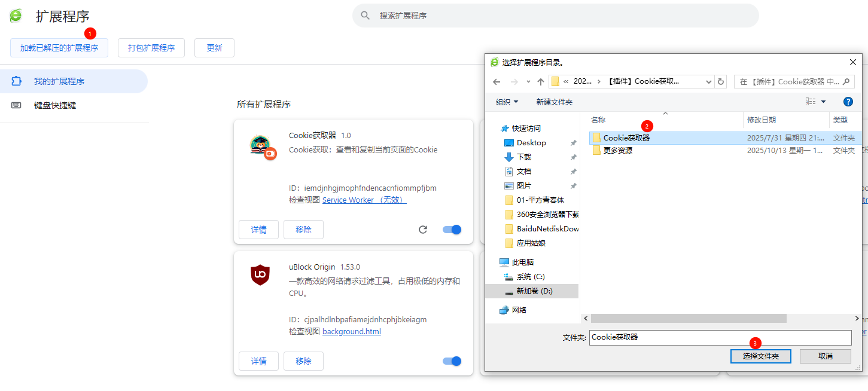
Task: Click the refresh icon beside the address path
Action: tap(721, 82)
